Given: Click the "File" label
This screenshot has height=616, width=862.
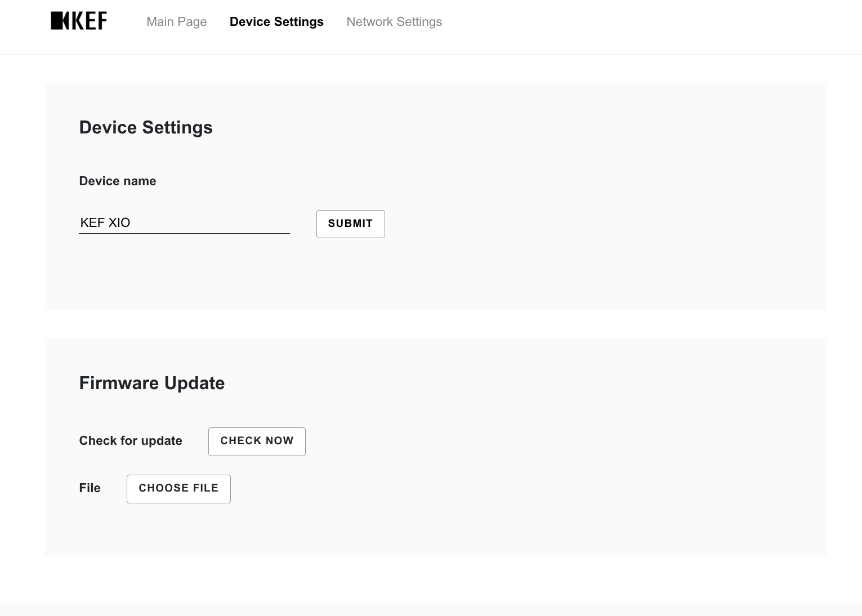Looking at the screenshot, I should tap(90, 488).
